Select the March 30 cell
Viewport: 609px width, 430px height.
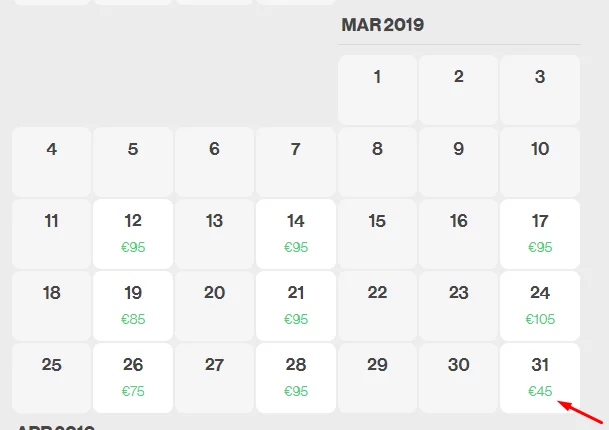click(459, 377)
